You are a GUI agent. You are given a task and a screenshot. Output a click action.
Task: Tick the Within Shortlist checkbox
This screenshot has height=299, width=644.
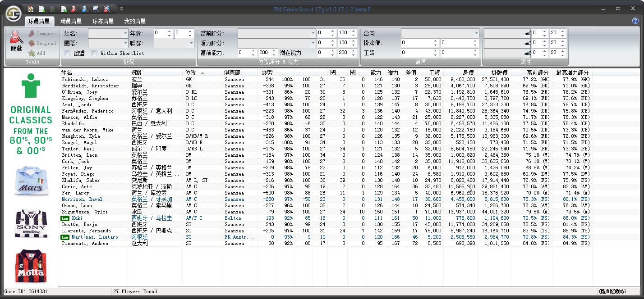94,53
